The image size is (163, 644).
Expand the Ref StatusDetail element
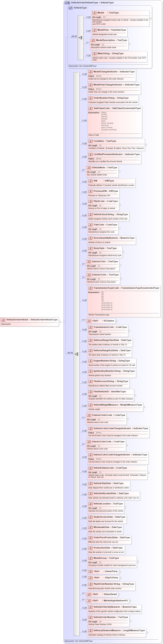coord(119,595)
